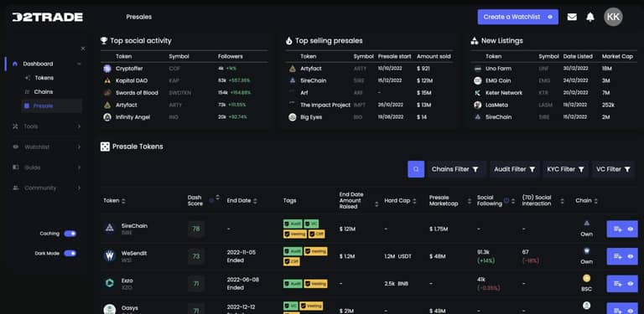
Task: Click the LasMeta token logo
Action: (x=477, y=105)
